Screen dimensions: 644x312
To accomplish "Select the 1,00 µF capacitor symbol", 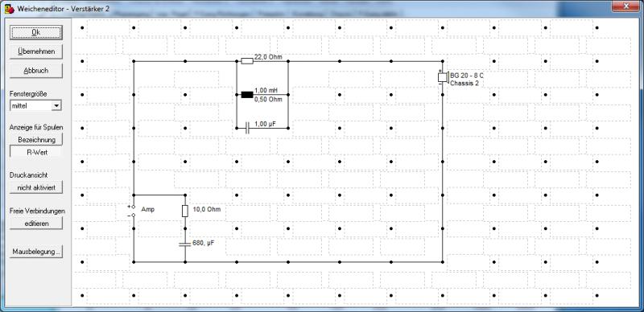I will (247, 128).
